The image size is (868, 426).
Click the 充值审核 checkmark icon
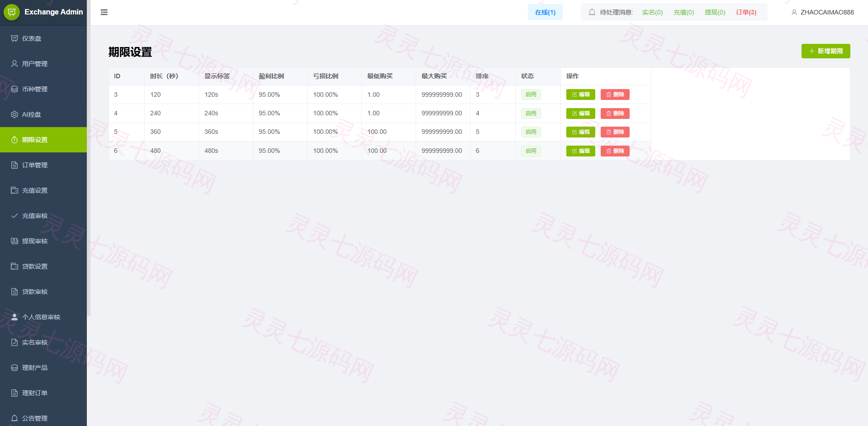(x=14, y=216)
